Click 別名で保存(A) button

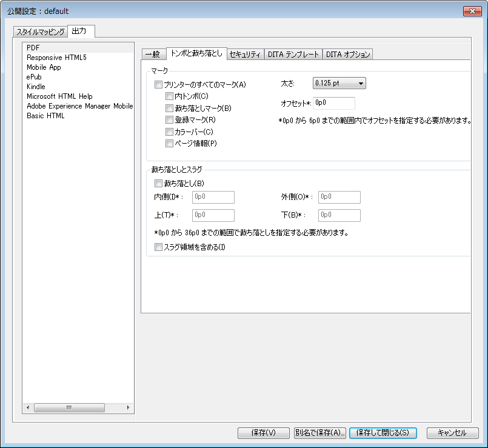tap(319, 433)
